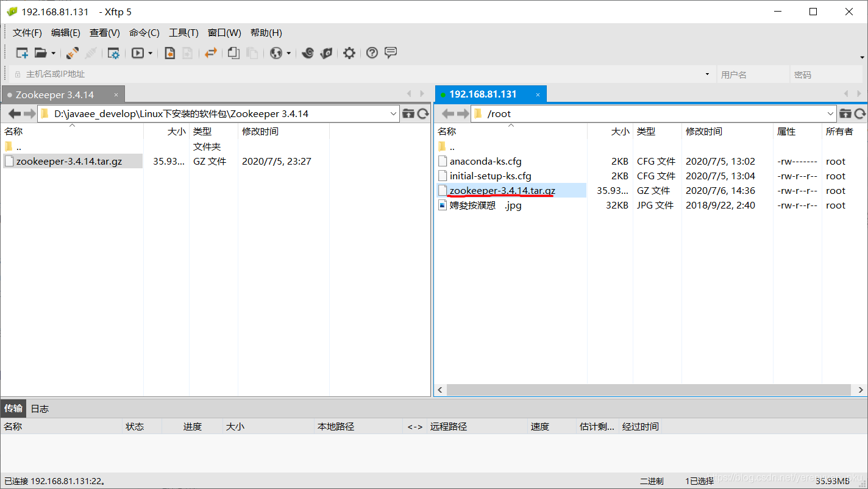The image size is (868, 489).
Task: Refresh the local pane
Action: (x=423, y=113)
